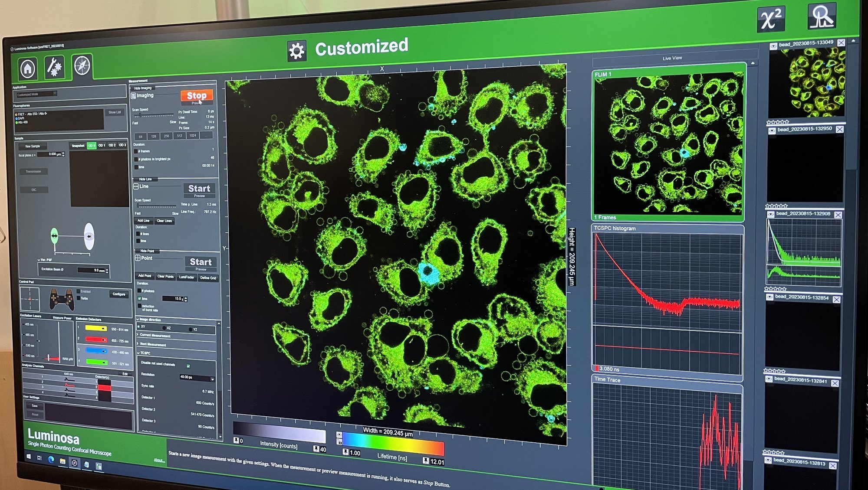The height and width of the screenshot is (490, 868).
Task: Toggle Disable not used channels checkbox
Action: click(x=188, y=366)
